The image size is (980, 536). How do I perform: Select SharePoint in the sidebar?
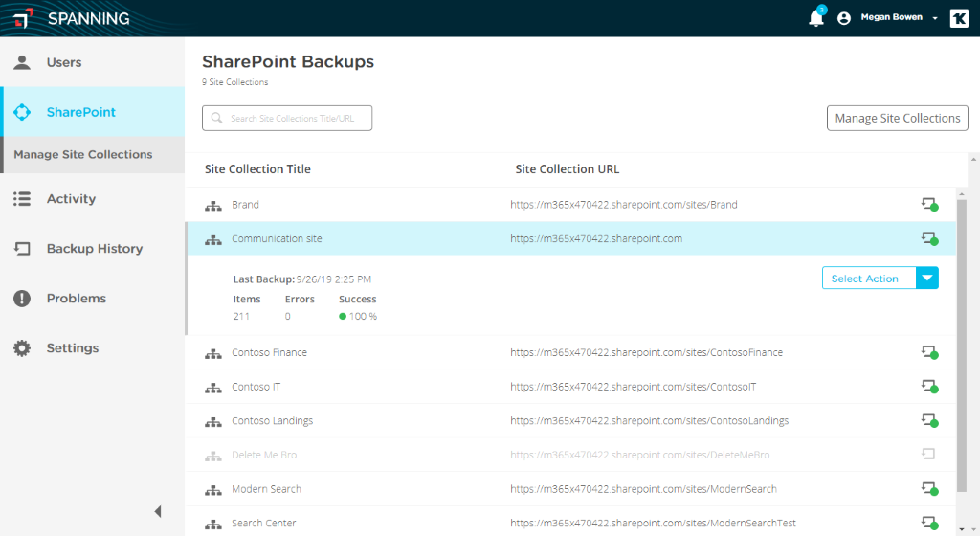[93, 112]
